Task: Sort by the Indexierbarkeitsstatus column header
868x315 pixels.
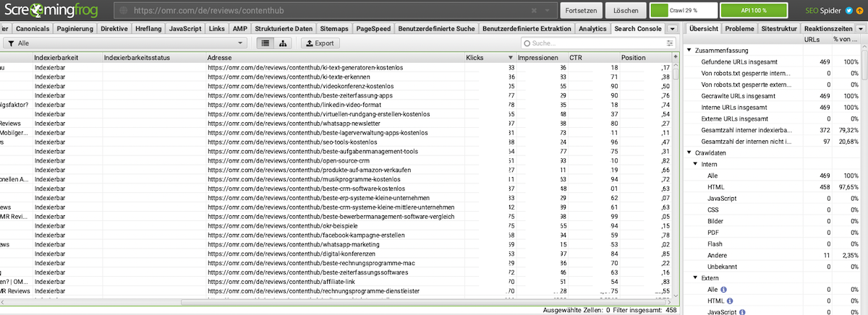Action: pos(153,57)
